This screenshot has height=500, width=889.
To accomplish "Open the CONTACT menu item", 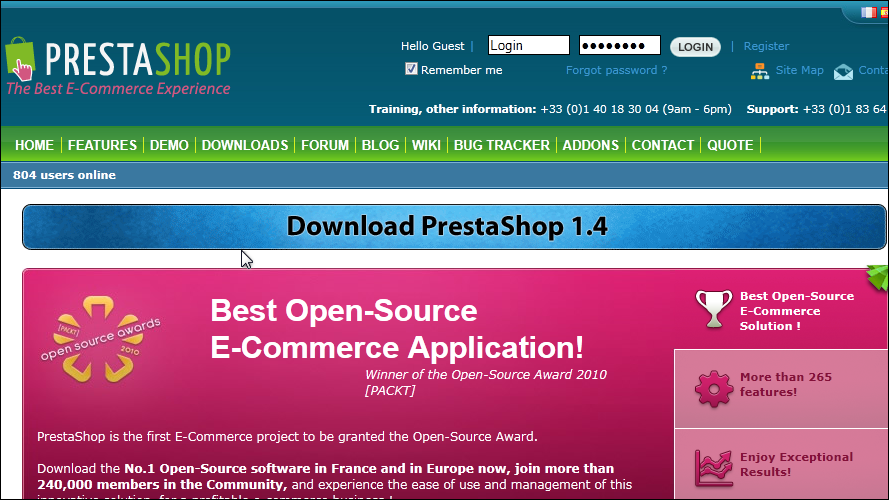I will [x=663, y=145].
